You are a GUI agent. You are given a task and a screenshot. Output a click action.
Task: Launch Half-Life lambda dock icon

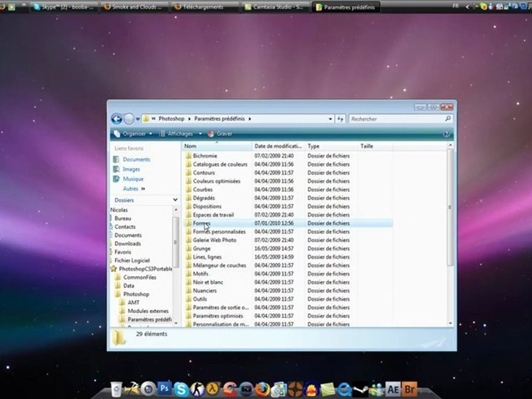point(214,389)
